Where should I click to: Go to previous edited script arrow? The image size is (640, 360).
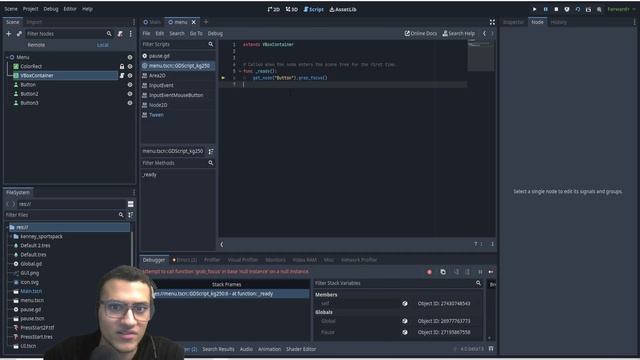pyautogui.click(x=484, y=33)
